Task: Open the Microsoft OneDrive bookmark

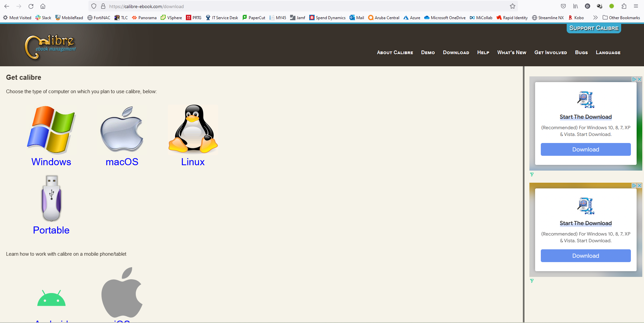Action: click(x=445, y=17)
